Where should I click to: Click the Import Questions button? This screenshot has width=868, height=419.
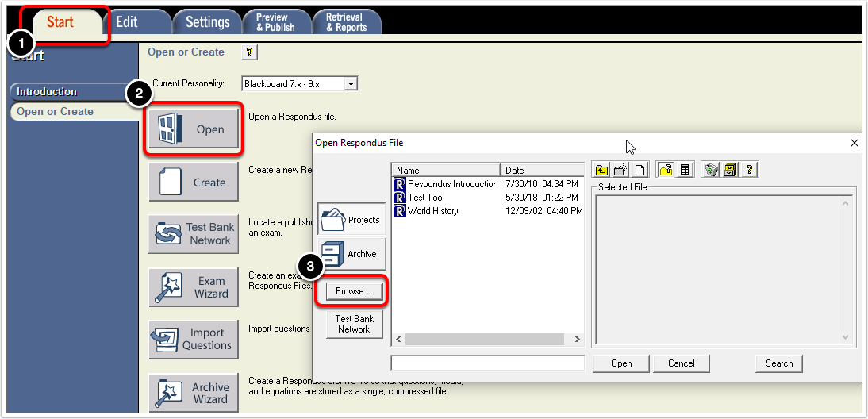click(x=194, y=339)
